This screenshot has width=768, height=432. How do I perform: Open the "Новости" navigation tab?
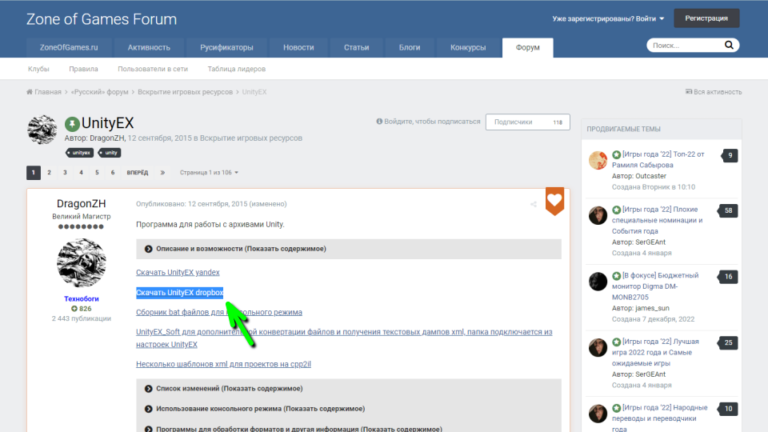click(298, 47)
